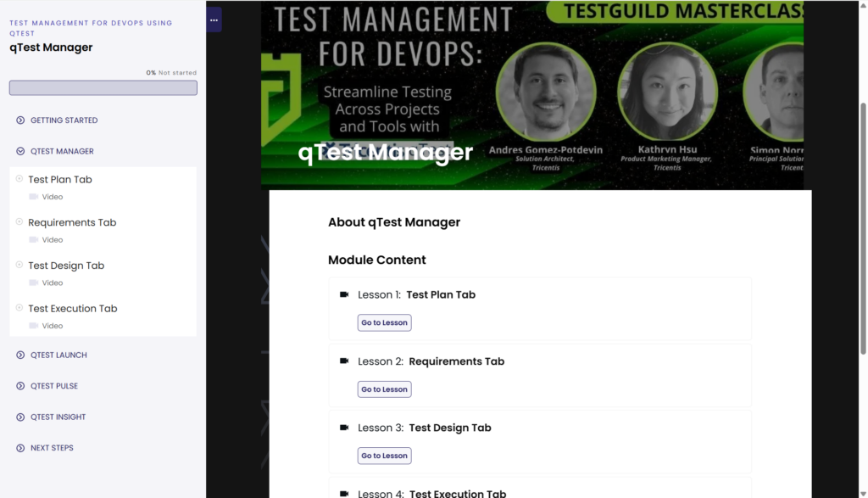Click the camera icon beside Lesson 3: Test Design Tab
The image size is (868, 498).
343,428
